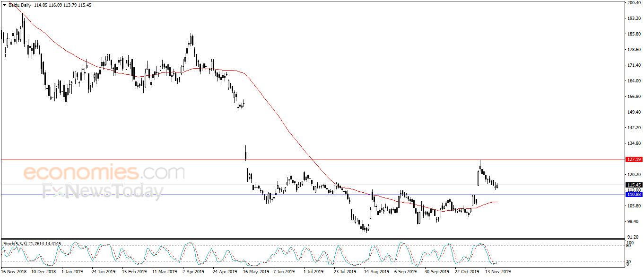Click the 15 Feb 2019 date label
This screenshot has height=277, width=644.
click(x=134, y=272)
